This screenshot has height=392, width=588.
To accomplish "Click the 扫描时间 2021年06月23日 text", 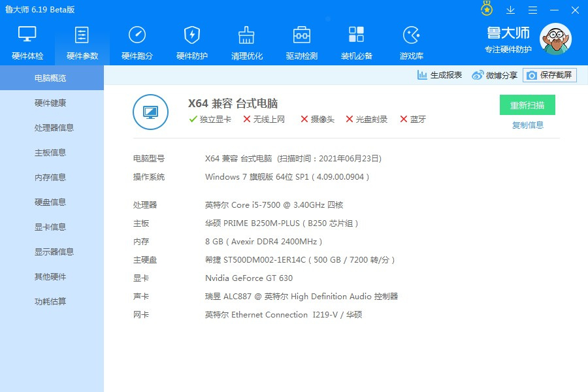I will tap(329, 158).
